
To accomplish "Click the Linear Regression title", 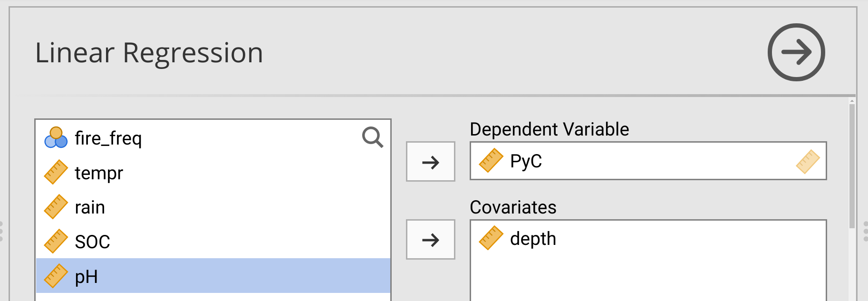I will click(149, 53).
